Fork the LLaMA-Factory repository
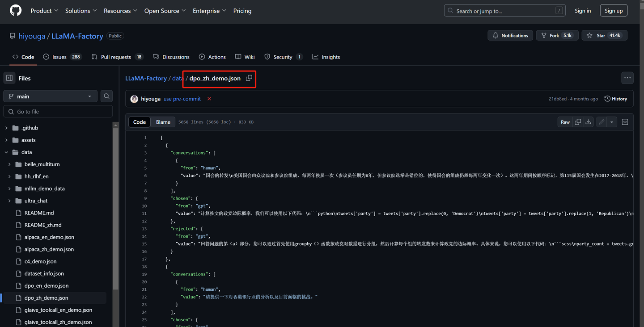This screenshot has height=327, width=644. pyautogui.click(x=557, y=35)
